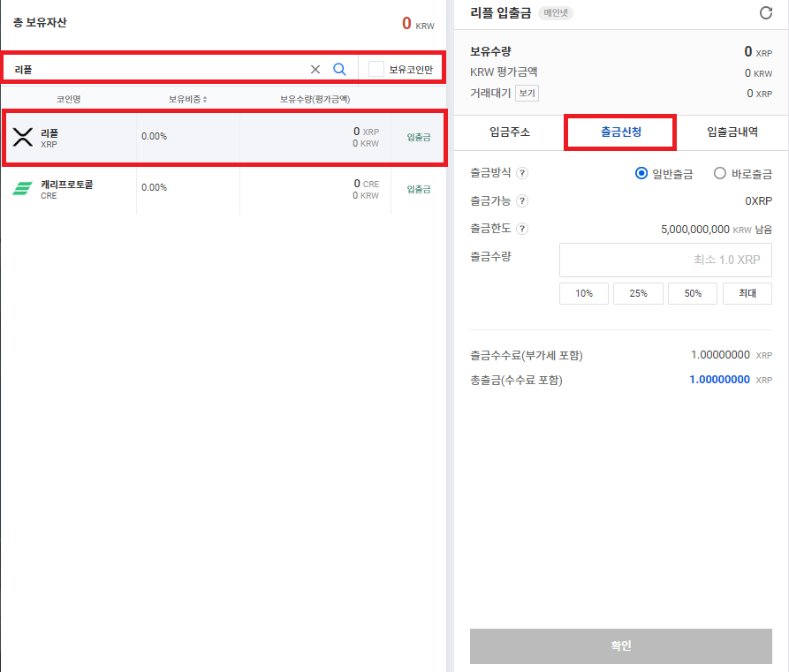Viewport: 789px width, 672px height.
Task: Open 입출금 link for 리플 row
Action: pyautogui.click(x=419, y=138)
